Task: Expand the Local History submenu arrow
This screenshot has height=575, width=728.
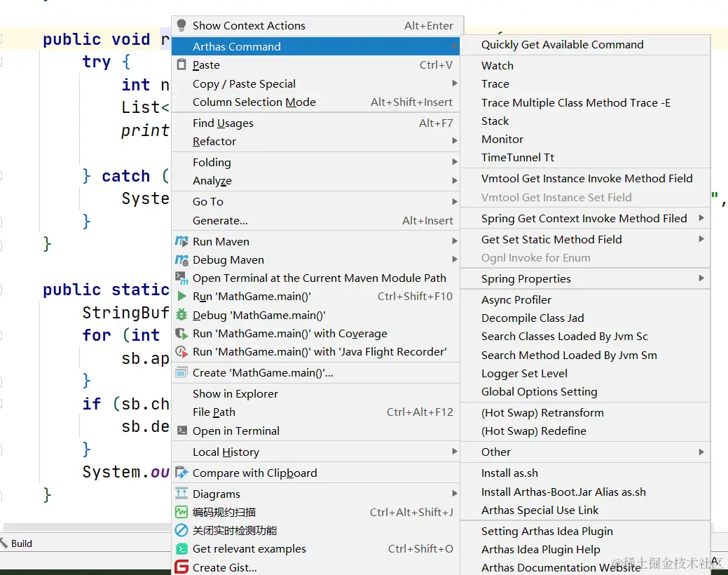Action: coord(455,452)
